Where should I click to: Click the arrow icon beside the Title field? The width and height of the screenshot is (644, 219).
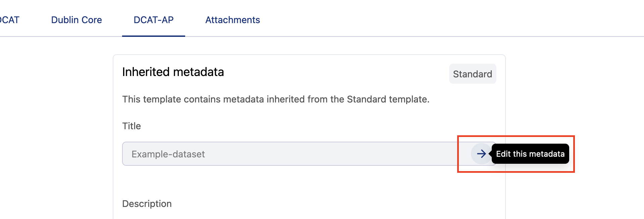(x=481, y=154)
